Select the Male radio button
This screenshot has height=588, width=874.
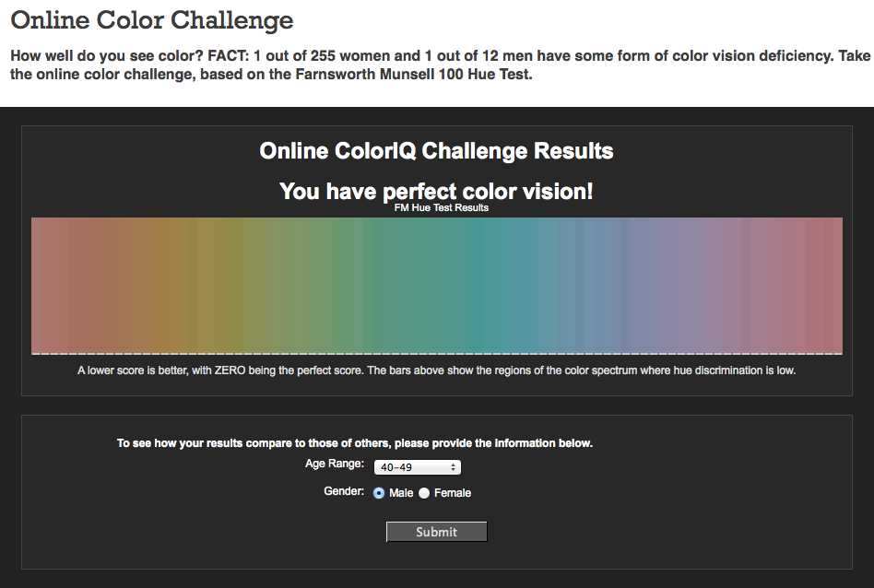tap(379, 493)
